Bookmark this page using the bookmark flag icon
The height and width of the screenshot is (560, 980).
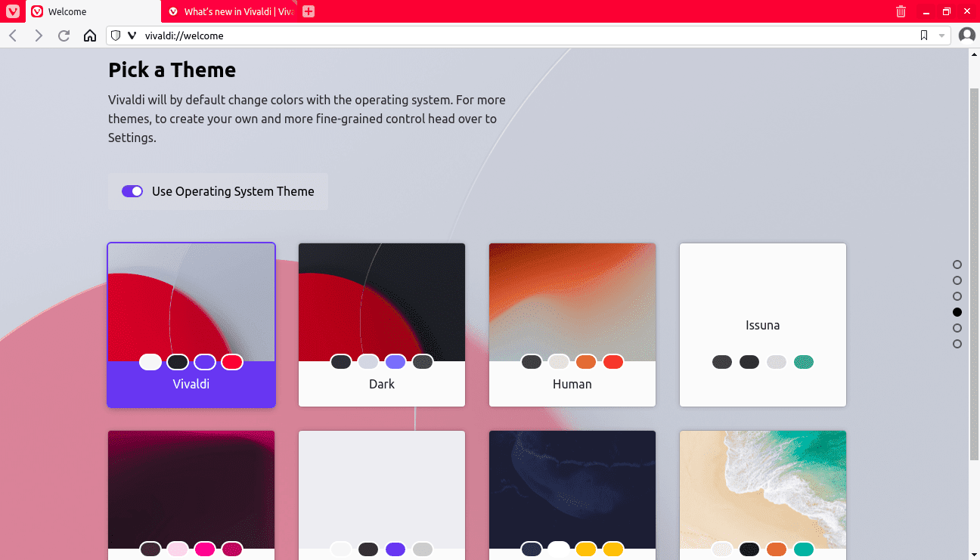923,35
